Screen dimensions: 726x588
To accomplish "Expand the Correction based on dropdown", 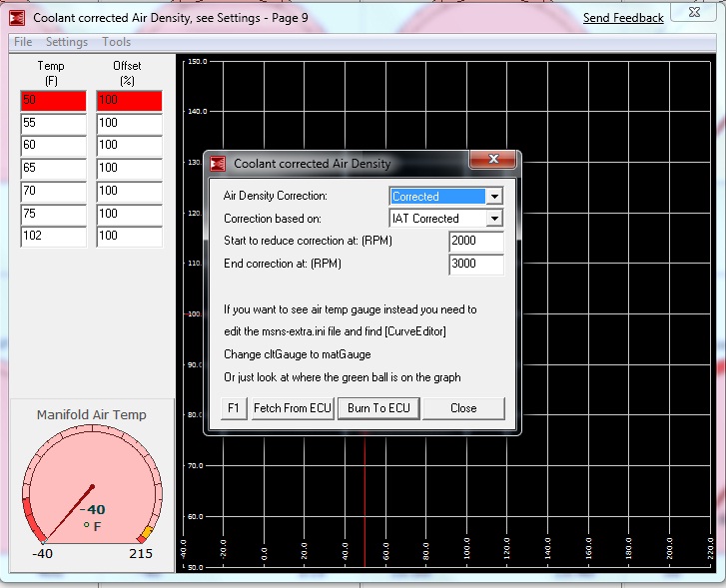I will pyautogui.click(x=493, y=219).
